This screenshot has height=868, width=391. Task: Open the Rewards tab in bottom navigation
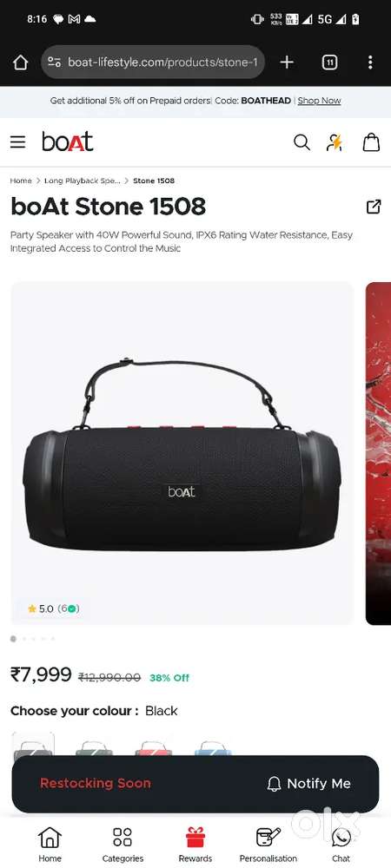pos(195,845)
